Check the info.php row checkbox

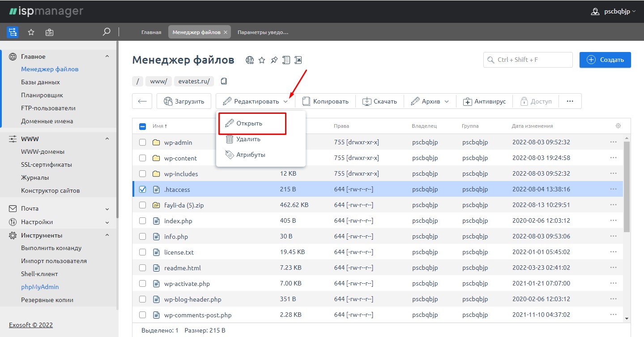click(x=142, y=236)
